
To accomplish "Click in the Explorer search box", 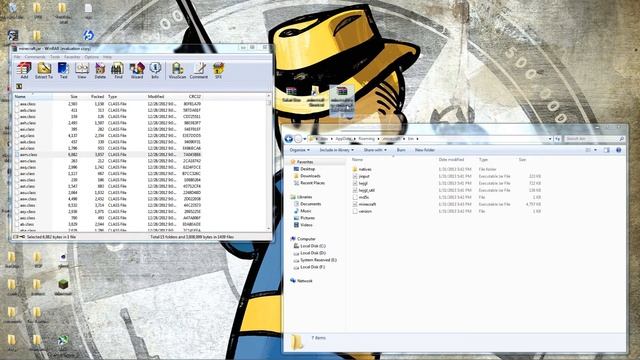I will [x=594, y=139].
